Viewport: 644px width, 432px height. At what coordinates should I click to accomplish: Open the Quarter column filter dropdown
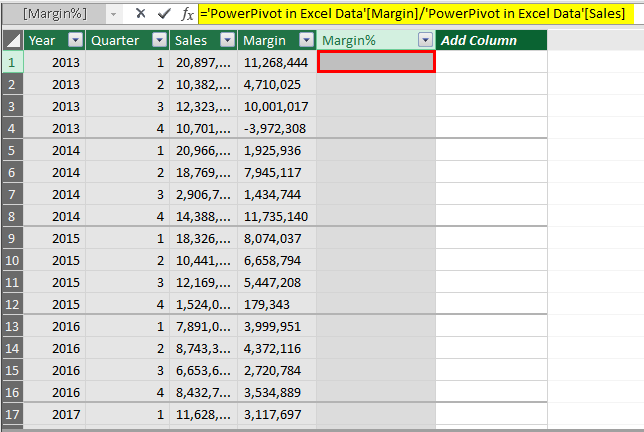(158, 40)
